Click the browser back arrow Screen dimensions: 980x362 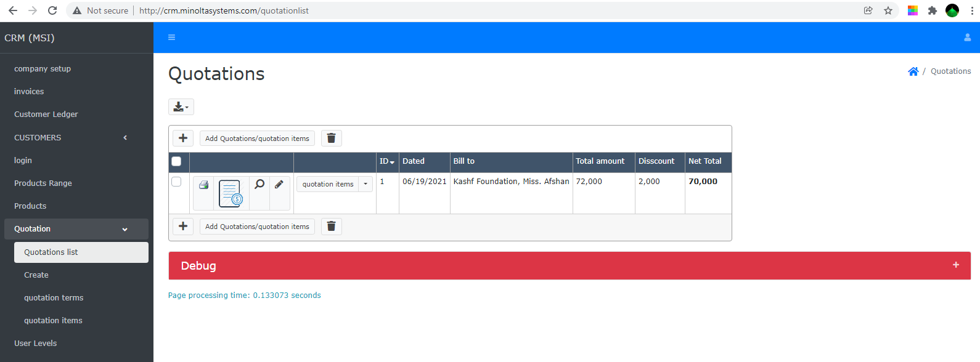tap(13, 10)
